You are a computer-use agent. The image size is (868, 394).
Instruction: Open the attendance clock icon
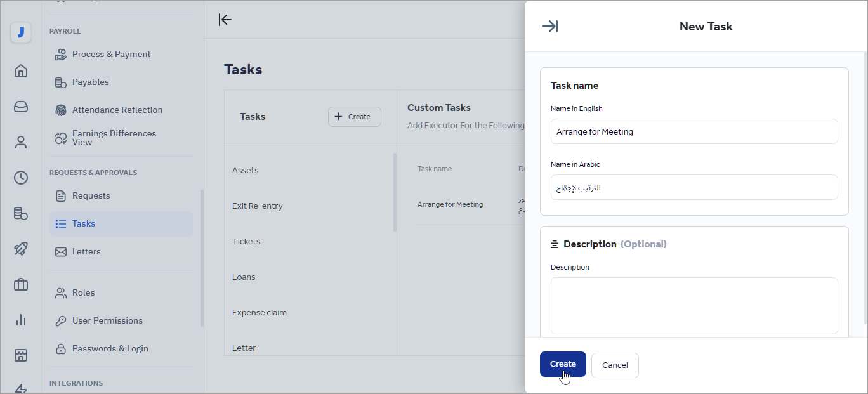[21, 178]
